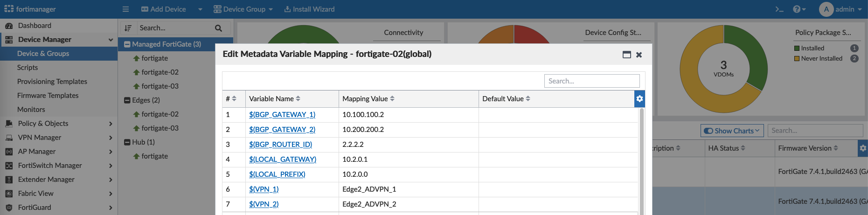Screen dimensions: 868x215
Task: Open column settings gear in mapping table
Action: (639, 99)
